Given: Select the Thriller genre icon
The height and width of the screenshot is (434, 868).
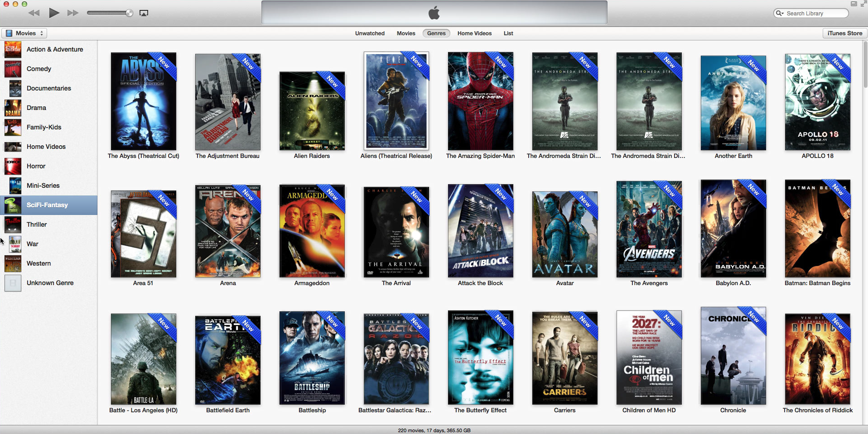Looking at the screenshot, I should tap(13, 224).
